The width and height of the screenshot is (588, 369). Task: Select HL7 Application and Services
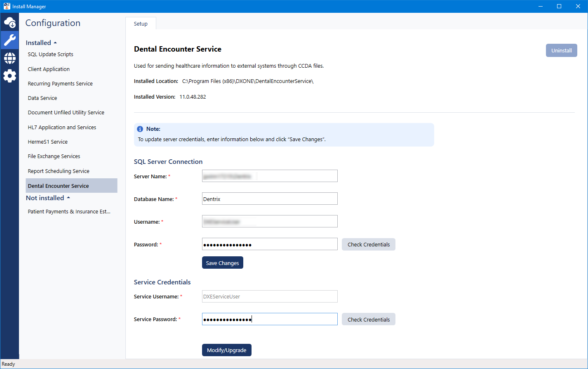tap(62, 128)
